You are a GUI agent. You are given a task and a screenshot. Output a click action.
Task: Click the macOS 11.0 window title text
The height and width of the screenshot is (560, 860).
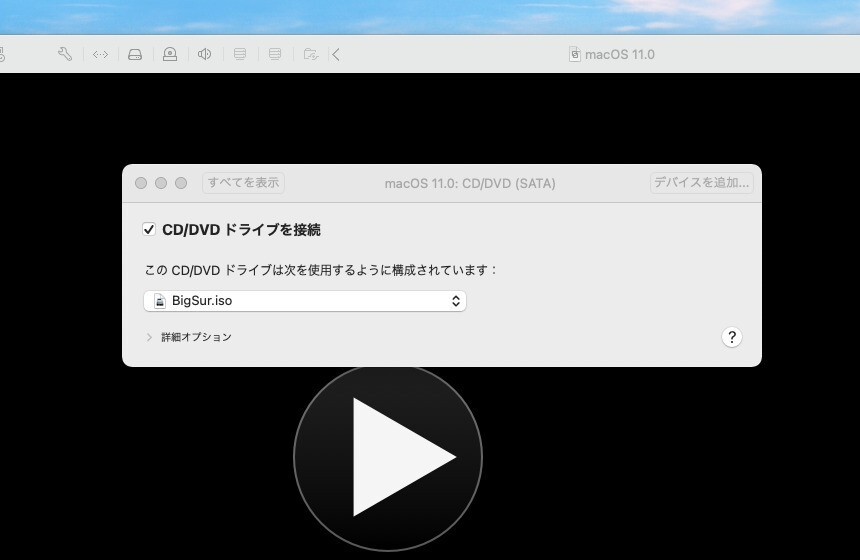(620, 54)
